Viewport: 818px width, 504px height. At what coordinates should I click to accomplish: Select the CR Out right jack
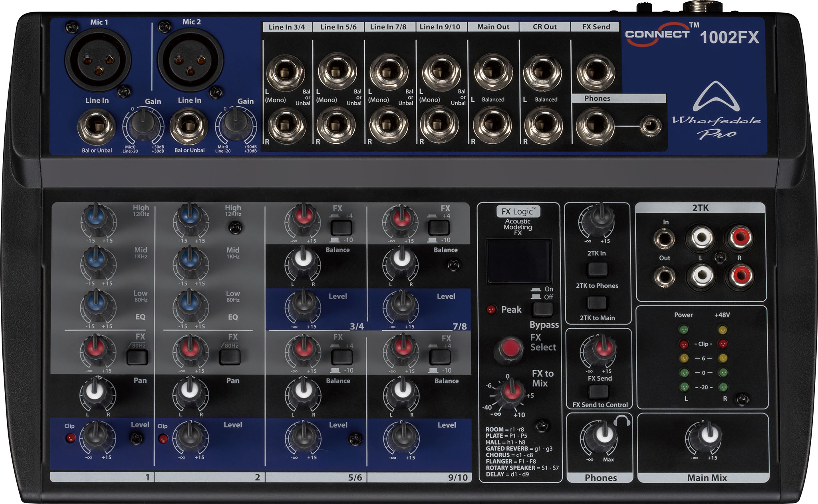[543, 125]
